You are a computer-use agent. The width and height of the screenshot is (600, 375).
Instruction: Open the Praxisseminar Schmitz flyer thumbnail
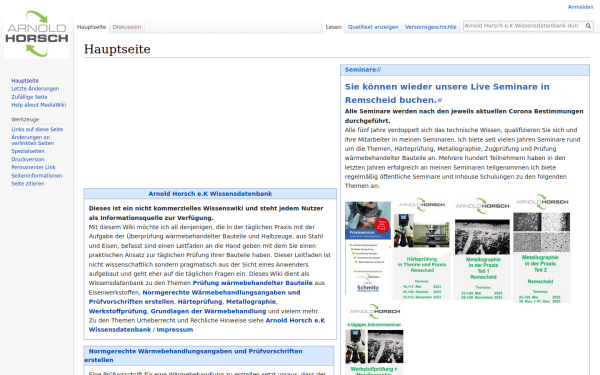coord(368,248)
